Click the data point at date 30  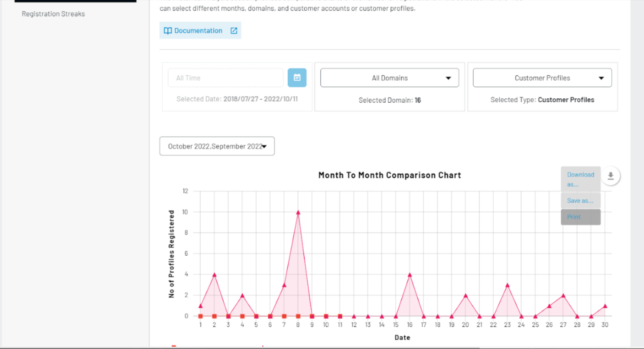coord(605,306)
